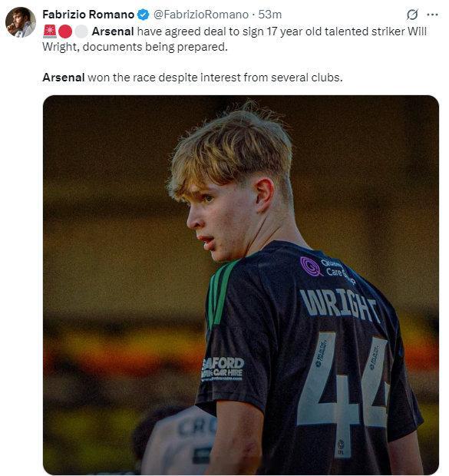The height and width of the screenshot is (476, 449).
Task: Click the red circle emoji
Action: click(65, 31)
